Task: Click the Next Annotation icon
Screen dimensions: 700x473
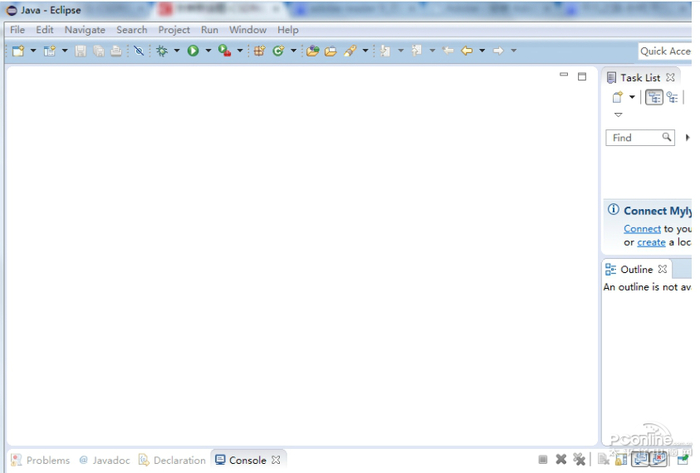Action: tap(385, 51)
